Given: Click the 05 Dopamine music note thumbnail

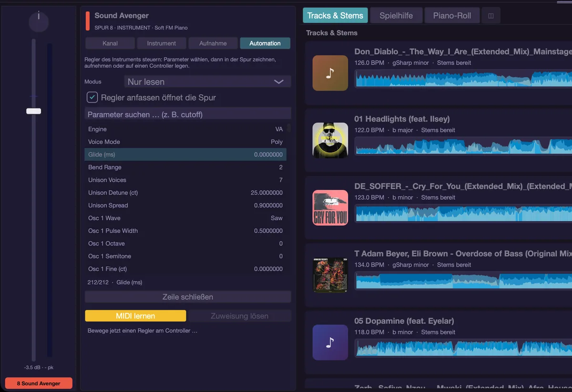Looking at the screenshot, I should pyautogui.click(x=330, y=342).
